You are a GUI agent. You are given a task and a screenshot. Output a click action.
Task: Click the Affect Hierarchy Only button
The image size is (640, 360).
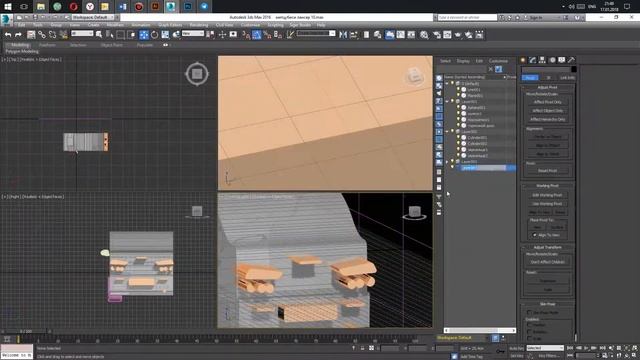[547, 119]
